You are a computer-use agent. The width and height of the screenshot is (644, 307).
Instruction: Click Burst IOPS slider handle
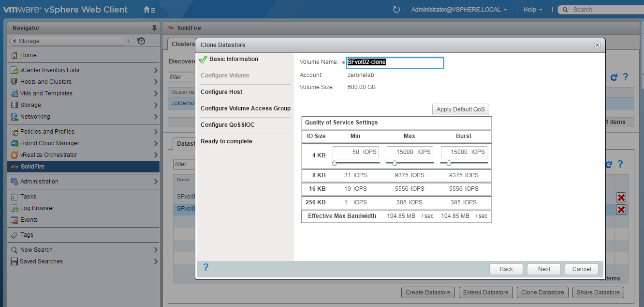pyautogui.click(x=449, y=163)
